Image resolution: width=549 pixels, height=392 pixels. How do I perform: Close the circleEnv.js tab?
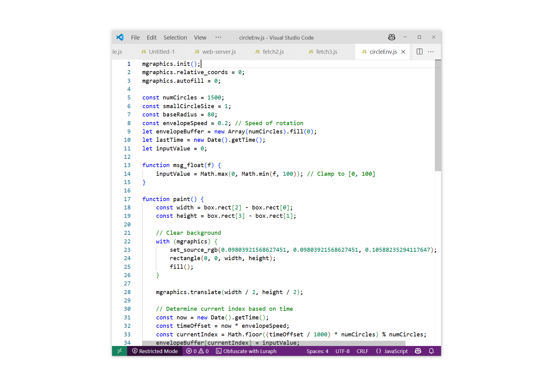coord(403,52)
